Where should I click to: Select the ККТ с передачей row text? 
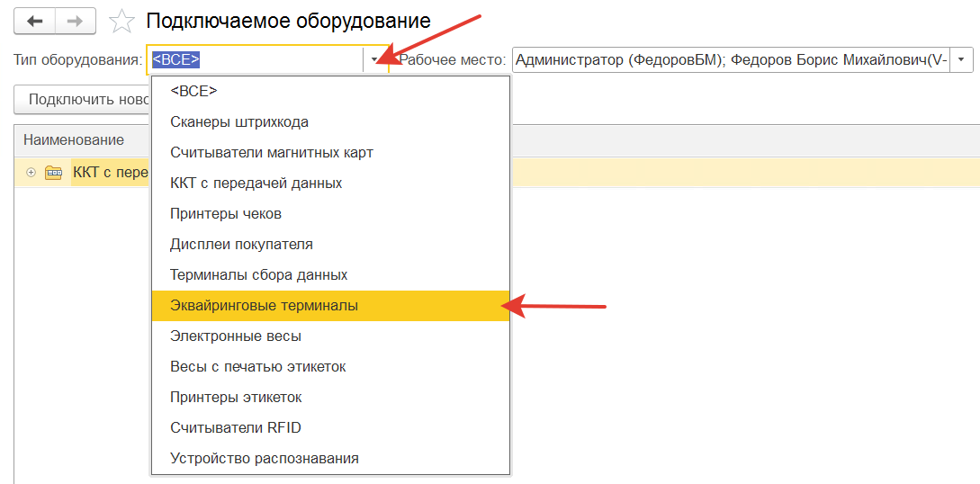[x=110, y=173]
